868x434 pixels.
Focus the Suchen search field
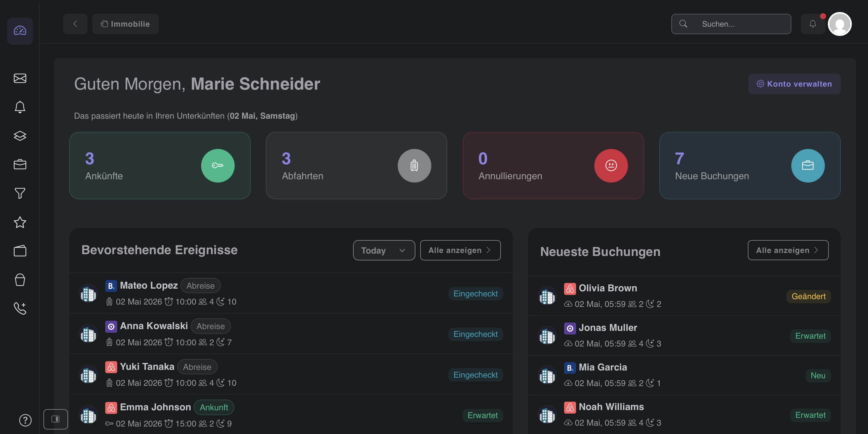click(x=731, y=24)
